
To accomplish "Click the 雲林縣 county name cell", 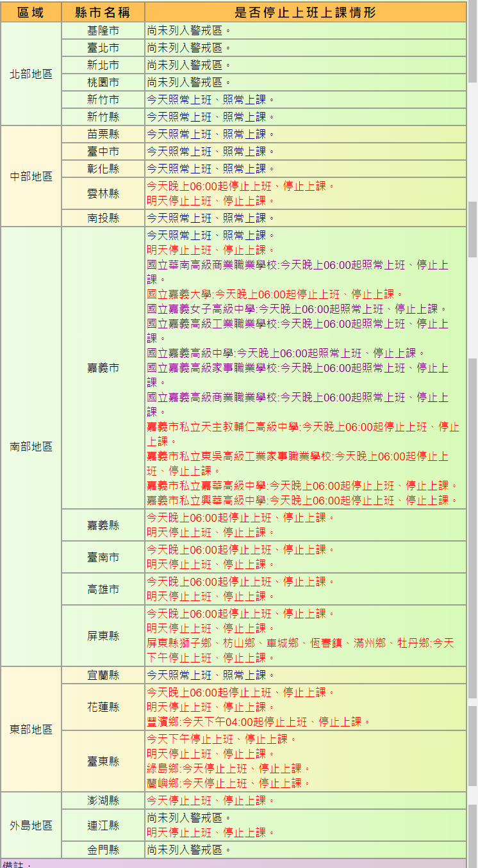I will click(103, 193).
